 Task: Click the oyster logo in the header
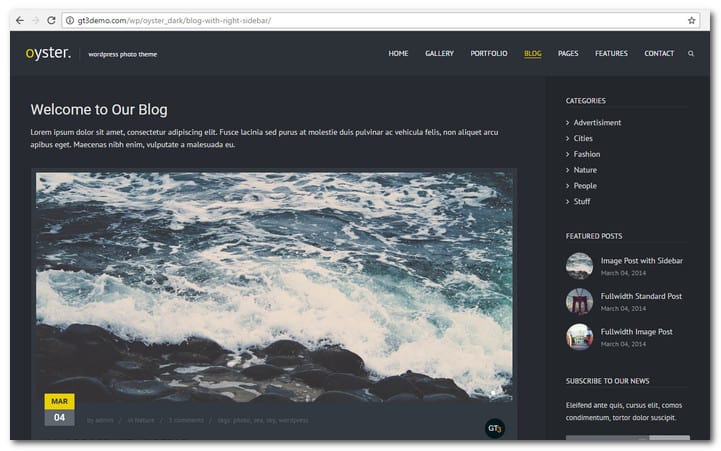pos(48,53)
